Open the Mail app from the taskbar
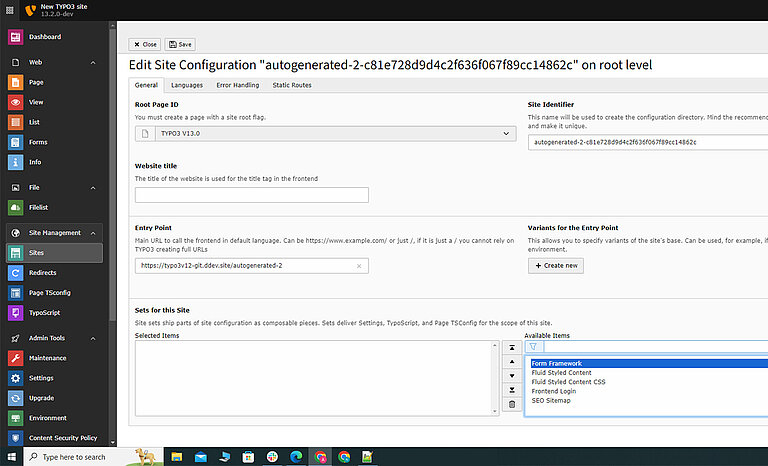The image size is (768, 466). click(x=201, y=457)
